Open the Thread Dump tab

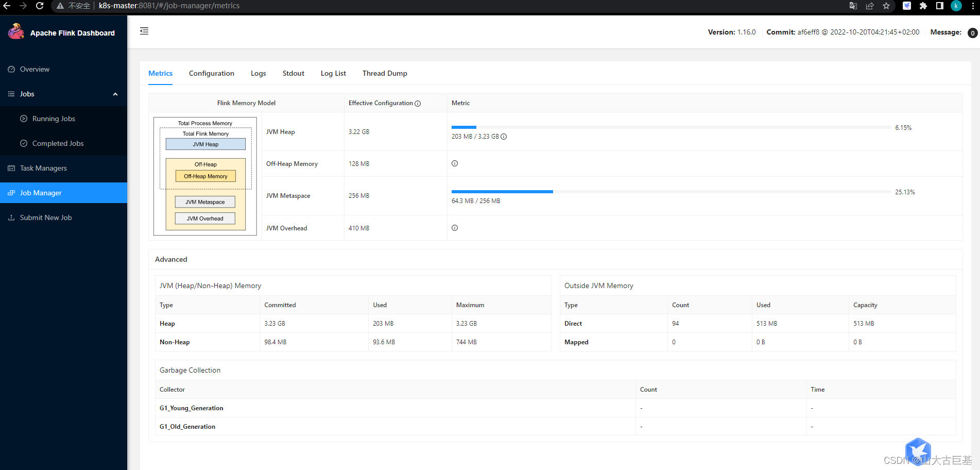point(385,73)
